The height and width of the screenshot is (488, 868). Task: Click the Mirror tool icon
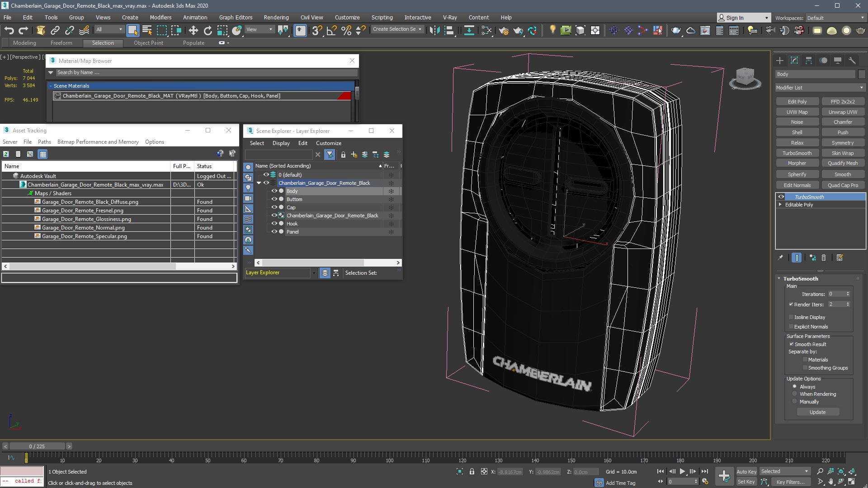point(435,30)
